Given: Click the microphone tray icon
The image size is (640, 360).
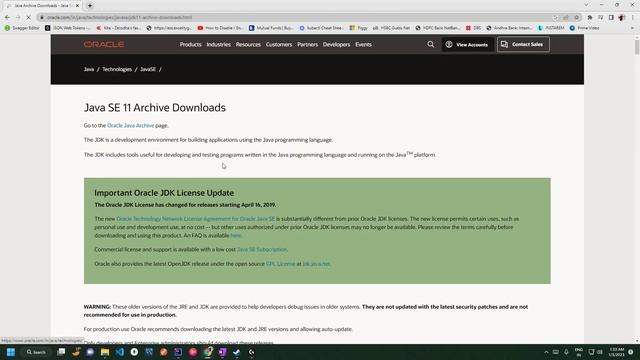Looking at the screenshot, I should [566, 352].
